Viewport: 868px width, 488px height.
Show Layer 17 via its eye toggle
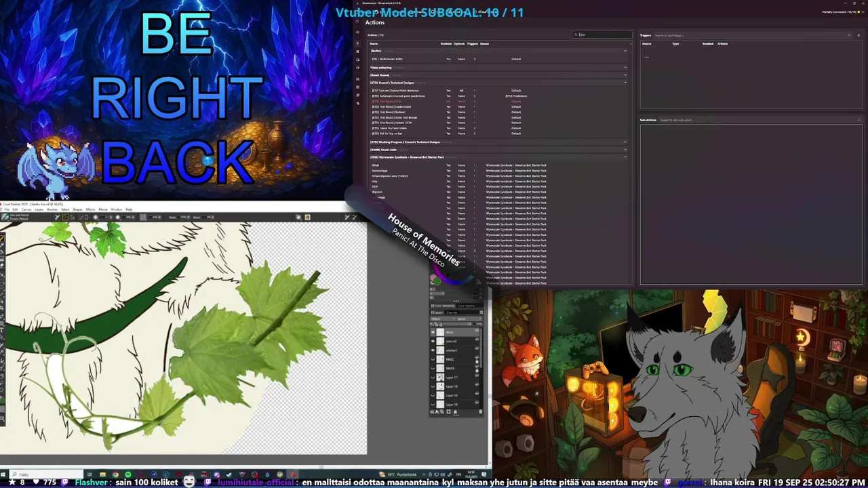coord(433,378)
